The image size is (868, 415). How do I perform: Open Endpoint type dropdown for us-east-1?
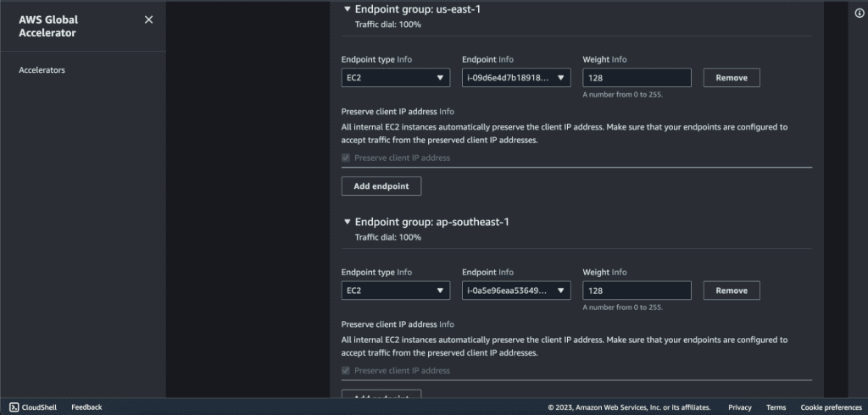[x=395, y=78]
